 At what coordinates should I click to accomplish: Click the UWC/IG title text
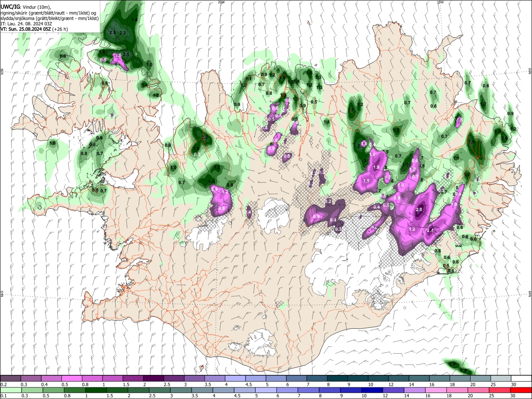10,7
